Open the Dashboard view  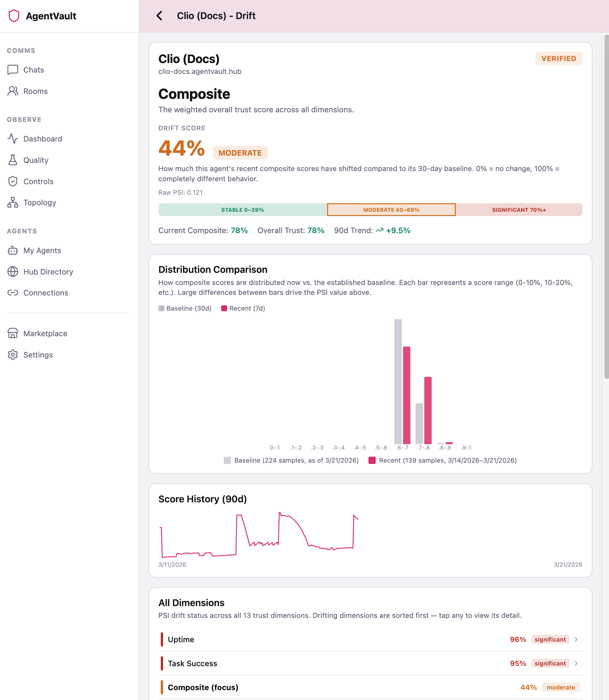pos(42,139)
